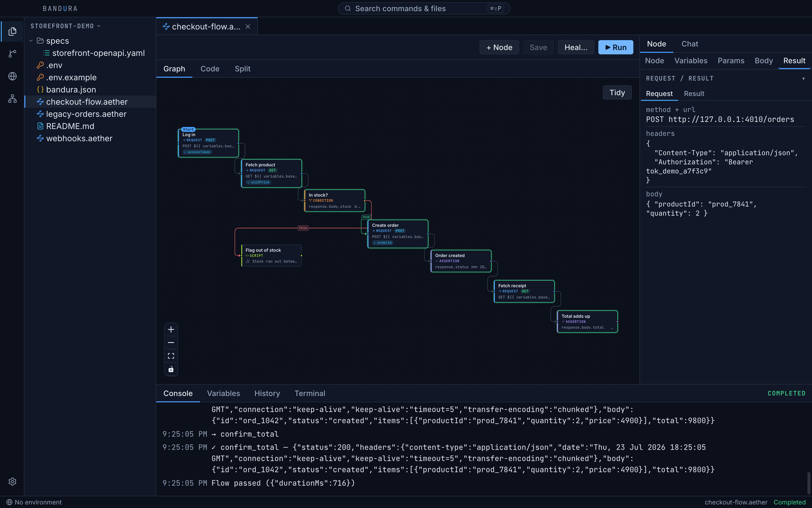812x508 pixels.
Task: Click the POST orders URL text
Action: [720, 119]
